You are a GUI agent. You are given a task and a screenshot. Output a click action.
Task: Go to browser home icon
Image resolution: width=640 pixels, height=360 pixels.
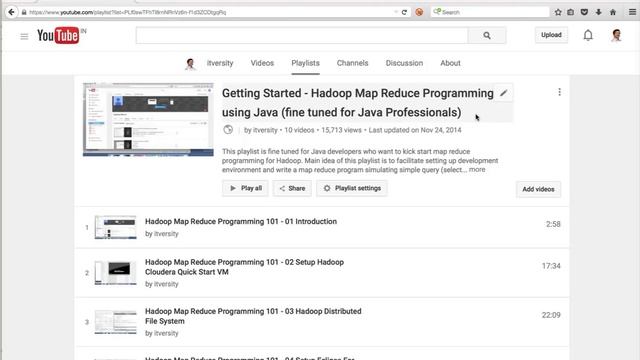(x=613, y=12)
